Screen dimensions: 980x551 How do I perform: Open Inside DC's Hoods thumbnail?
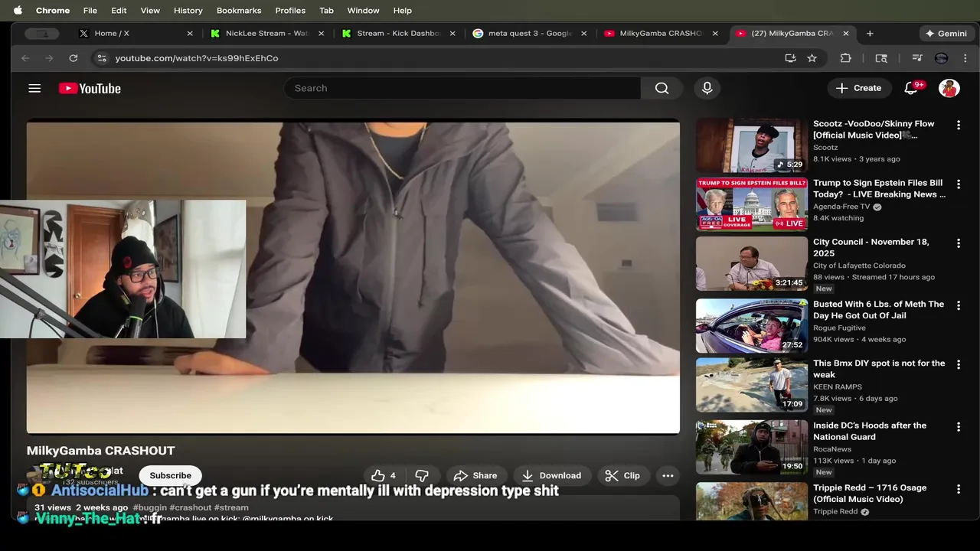coord(751,447)
